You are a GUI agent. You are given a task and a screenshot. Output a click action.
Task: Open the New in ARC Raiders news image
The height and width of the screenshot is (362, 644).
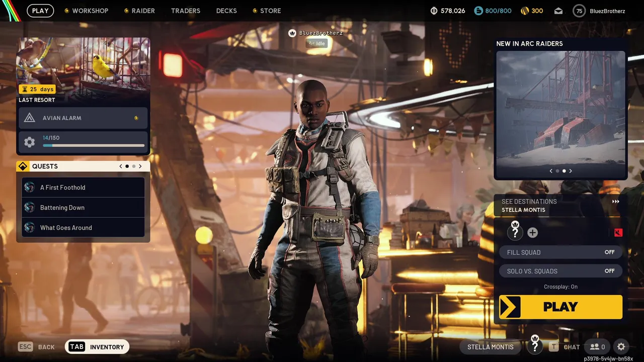(x=561, y=115)
